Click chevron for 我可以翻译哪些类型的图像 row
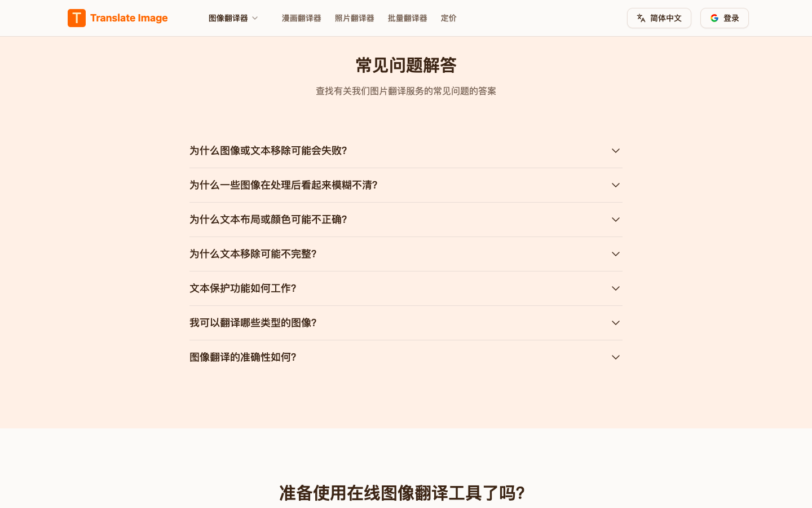 tap(616, 323)
